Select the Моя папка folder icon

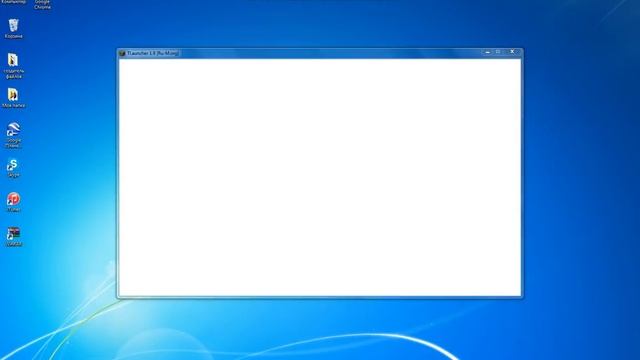click(13, 98)
